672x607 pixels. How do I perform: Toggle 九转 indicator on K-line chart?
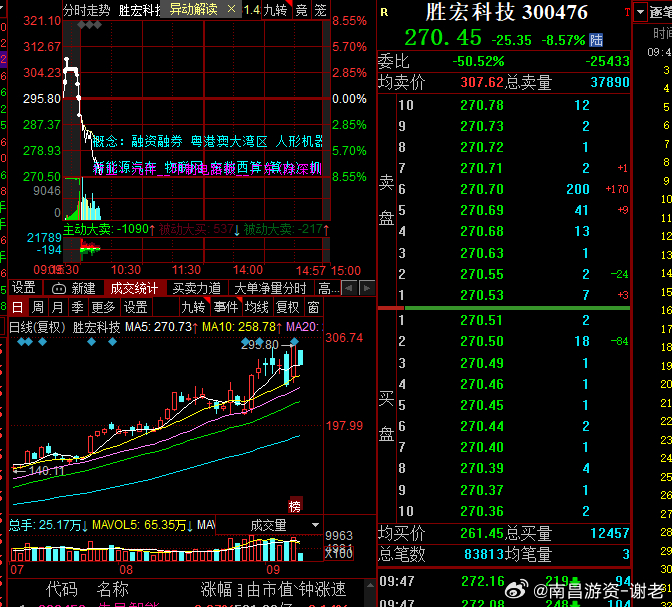coord(194,307)
